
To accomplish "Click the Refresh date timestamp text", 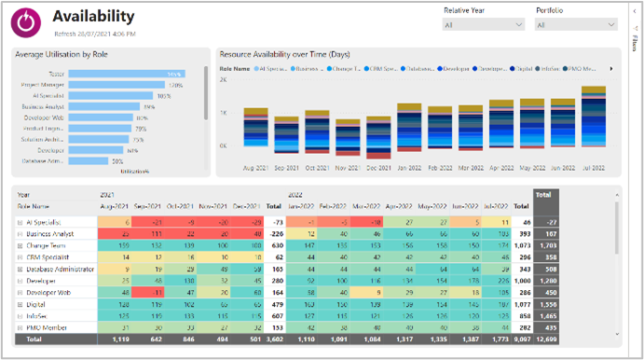I will [x=95, y=35].
